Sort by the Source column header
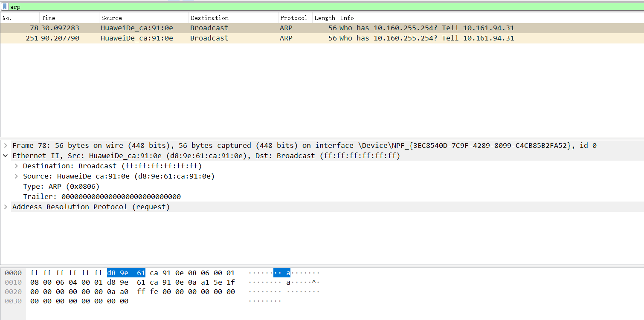The height and width of the screenshot is (320, 644). [x=144, y=18]
